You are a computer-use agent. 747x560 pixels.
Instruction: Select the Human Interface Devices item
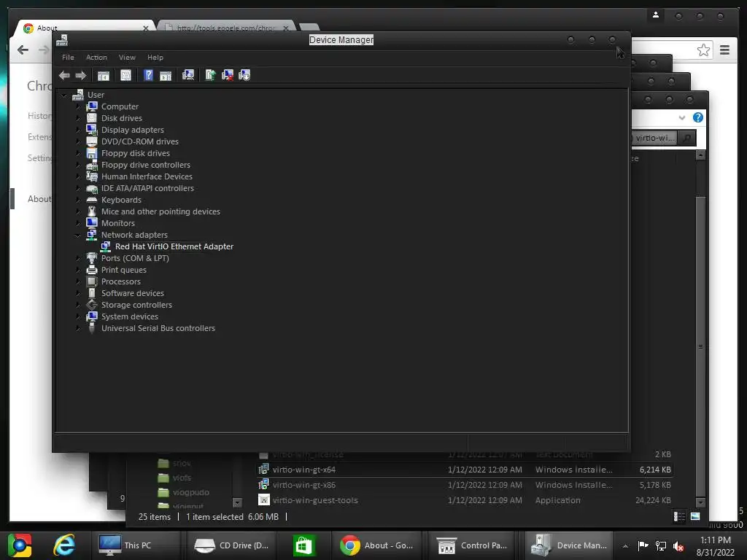tap(147, 176)
